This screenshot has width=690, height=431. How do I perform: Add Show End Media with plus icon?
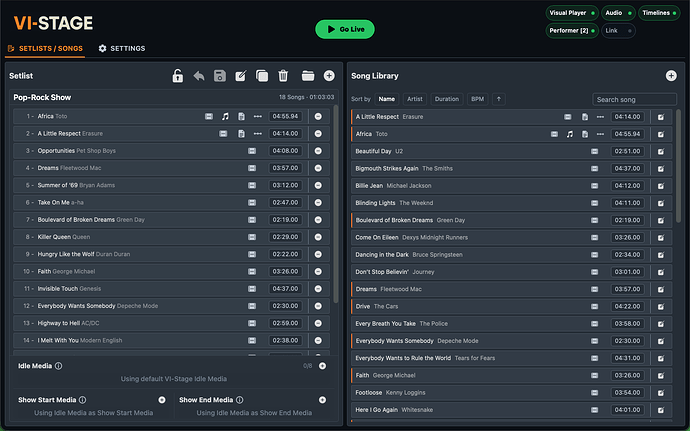[323, 400]
